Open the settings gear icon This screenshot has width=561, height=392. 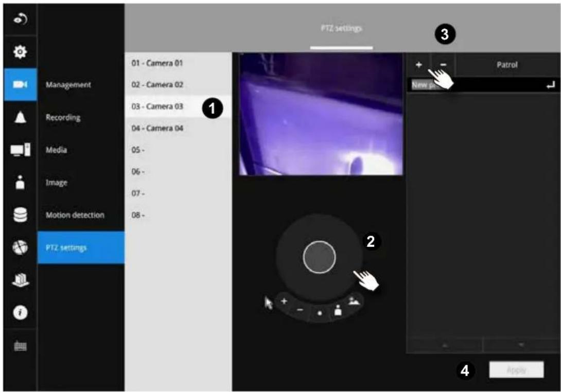point(20,52)
